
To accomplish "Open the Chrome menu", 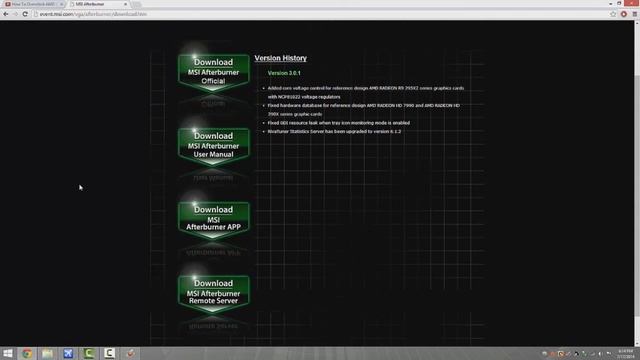I will pos(635,14).
